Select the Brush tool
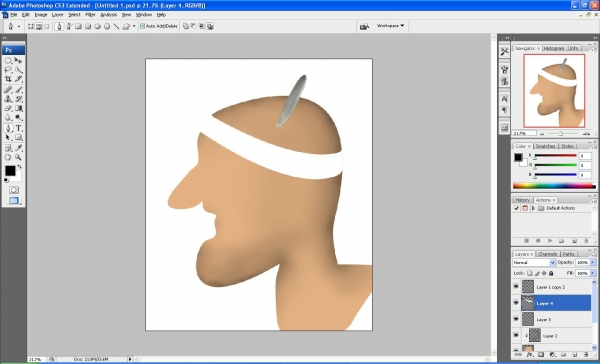The height and width of the screenshot is (364, 600). (x=18, y=90)
